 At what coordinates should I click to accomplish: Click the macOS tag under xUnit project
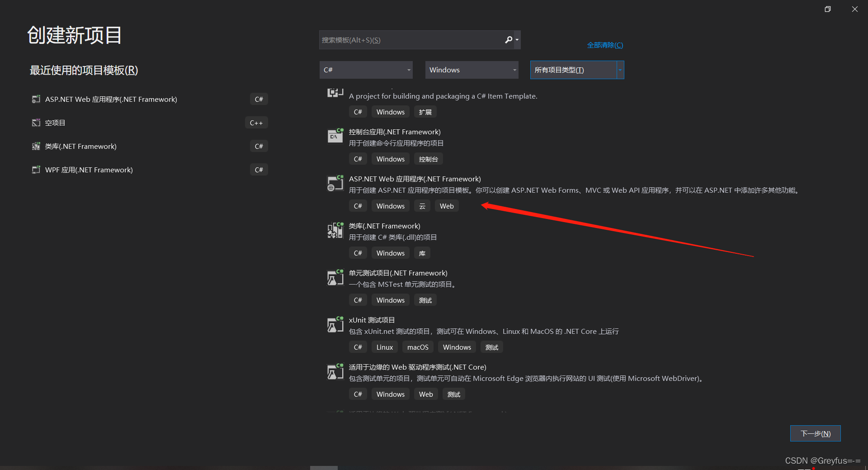coord(418,347)
